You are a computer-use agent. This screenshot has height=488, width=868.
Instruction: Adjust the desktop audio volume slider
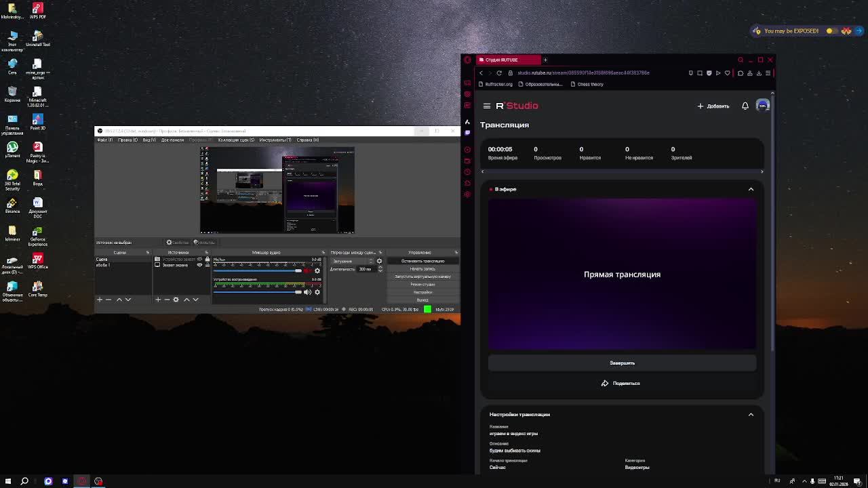tap(258, 292)
